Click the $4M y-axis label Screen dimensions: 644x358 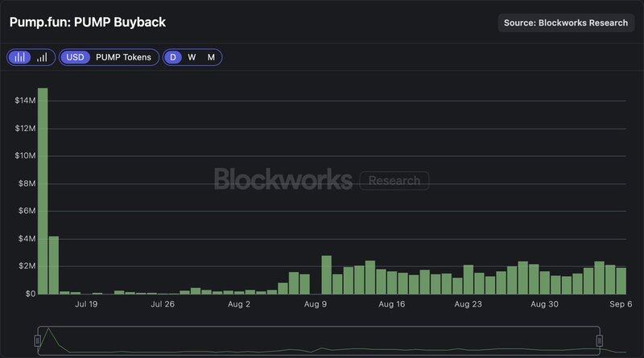coord(27,238)
